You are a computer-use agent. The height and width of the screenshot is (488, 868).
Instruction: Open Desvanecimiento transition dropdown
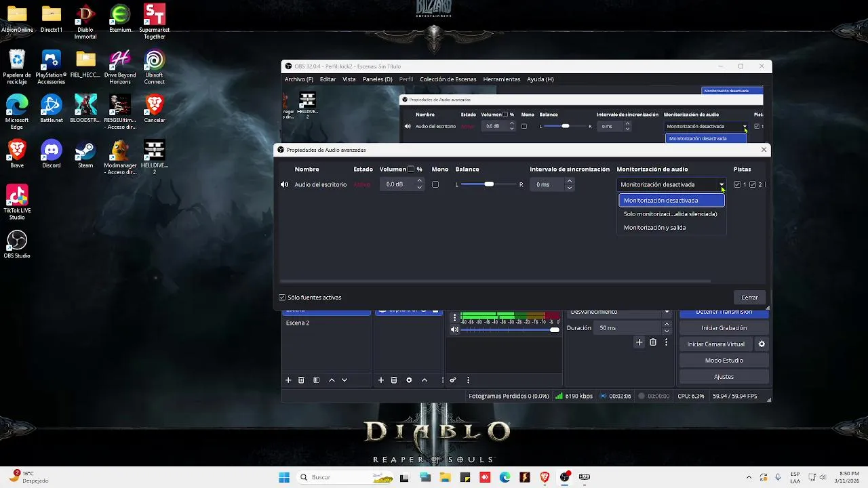click(x=619, y=312)
